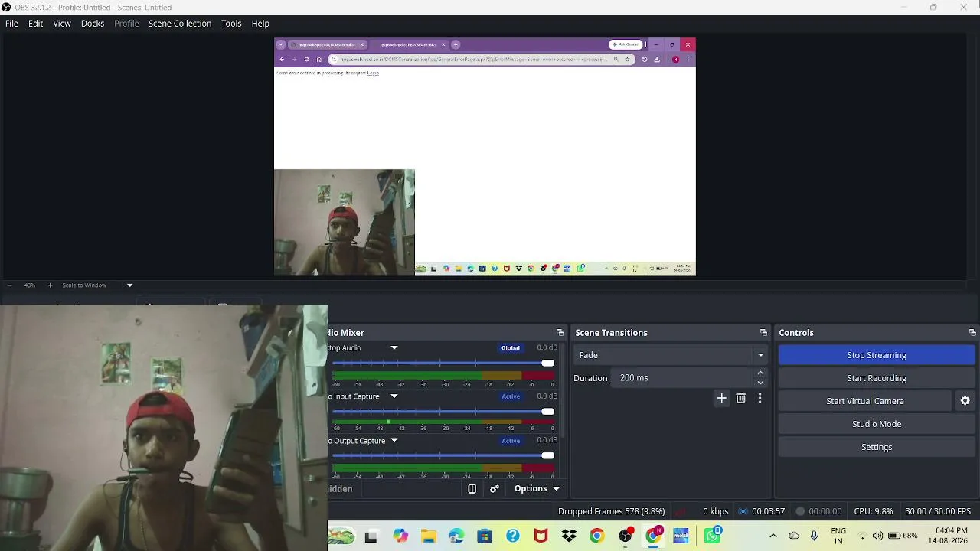This screenshot has width=980, height=551.
Task: Click the microphone tray icon
Action: [814, 536]
